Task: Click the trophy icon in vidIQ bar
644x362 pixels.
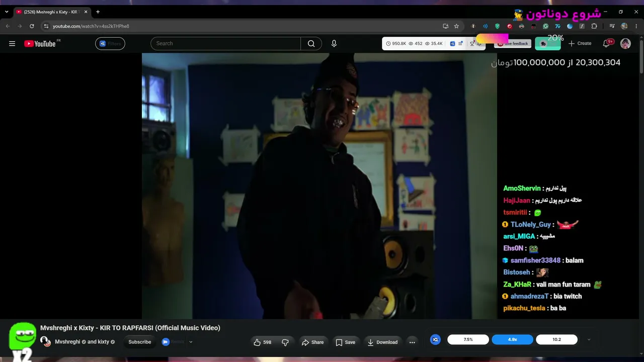Action: 472,44
